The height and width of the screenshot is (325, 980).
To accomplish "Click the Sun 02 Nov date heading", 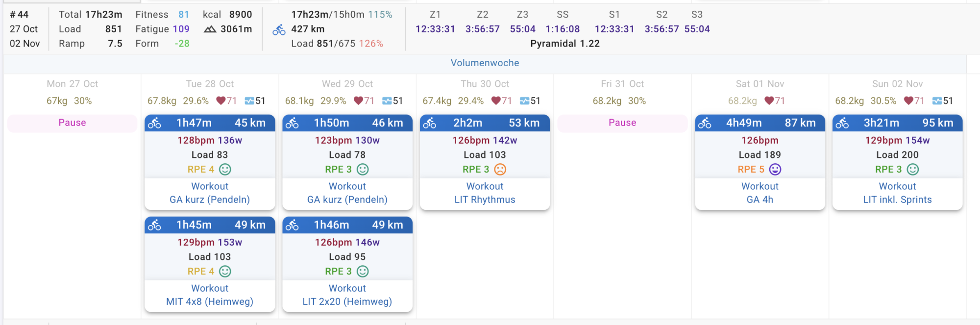I will click(897, 84).
